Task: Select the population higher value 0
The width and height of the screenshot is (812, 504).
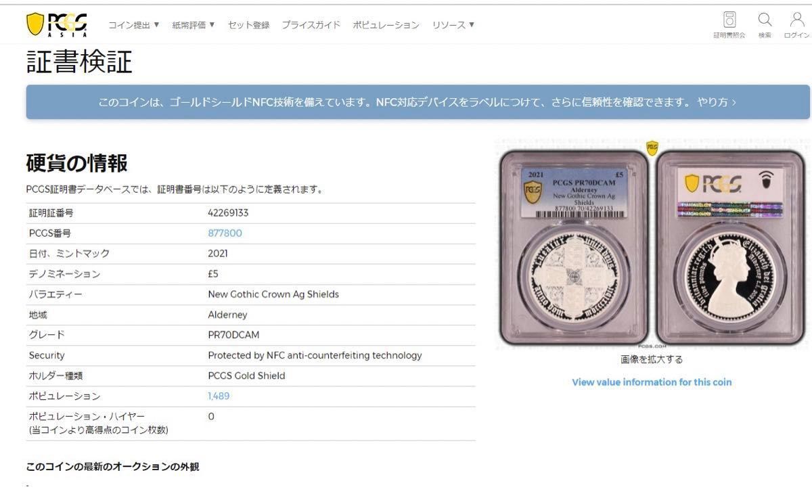Action: [x=211, y=416]
